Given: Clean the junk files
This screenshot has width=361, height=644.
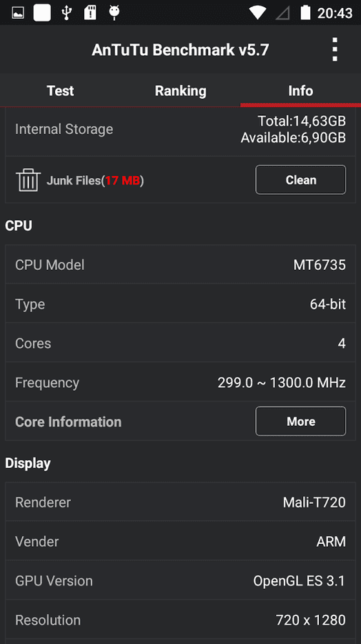Looking at the screenshot, I should 301,180.
